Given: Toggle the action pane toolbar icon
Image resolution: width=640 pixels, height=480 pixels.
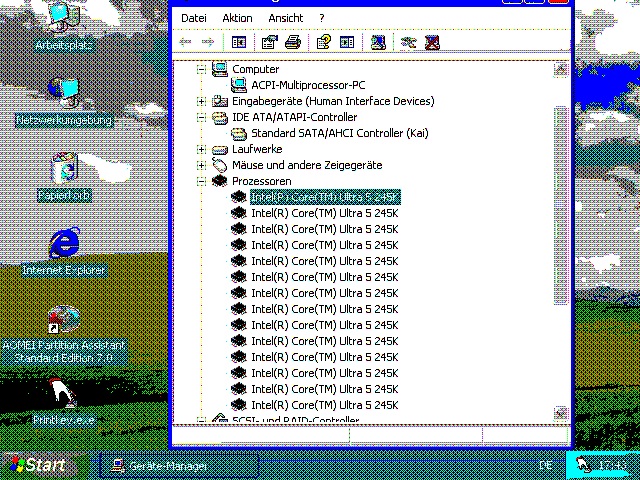Looking at the screenshot, I should [347, 42].
